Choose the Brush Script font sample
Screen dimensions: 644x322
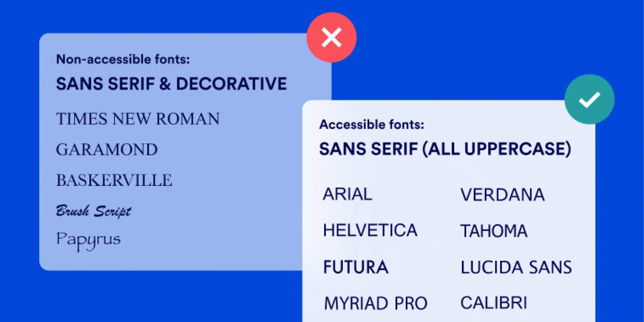(x=93, y=211)
